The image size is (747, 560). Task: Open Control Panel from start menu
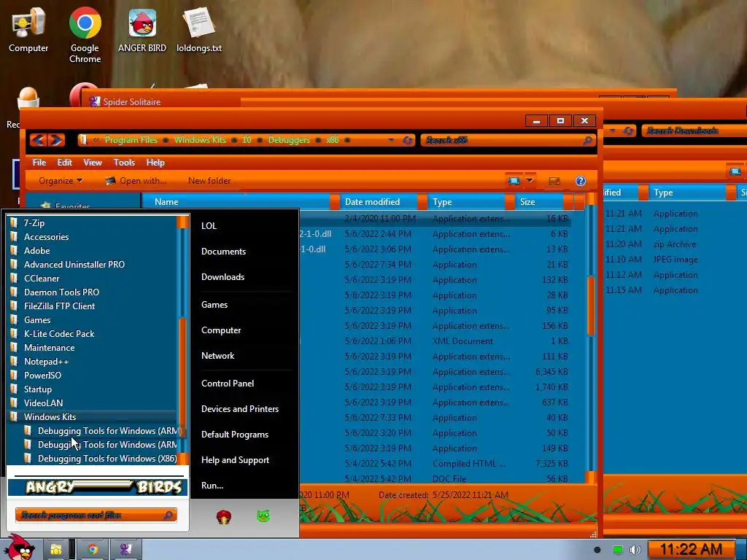point(228,384)
